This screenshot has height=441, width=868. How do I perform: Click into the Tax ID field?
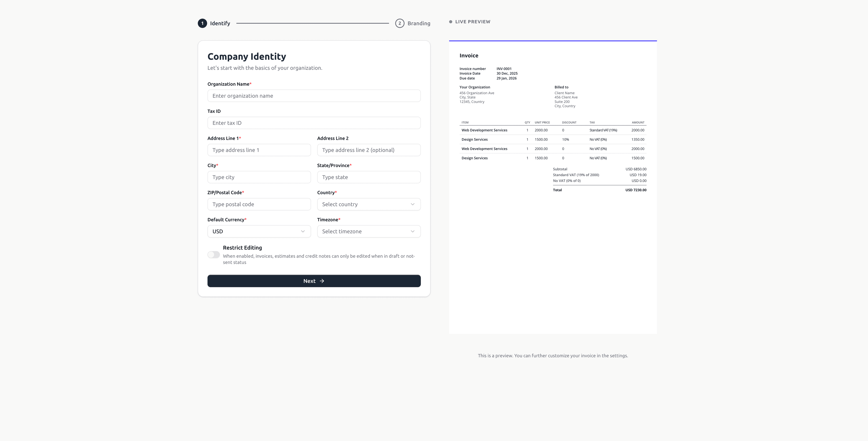click(x=314, y=123)
